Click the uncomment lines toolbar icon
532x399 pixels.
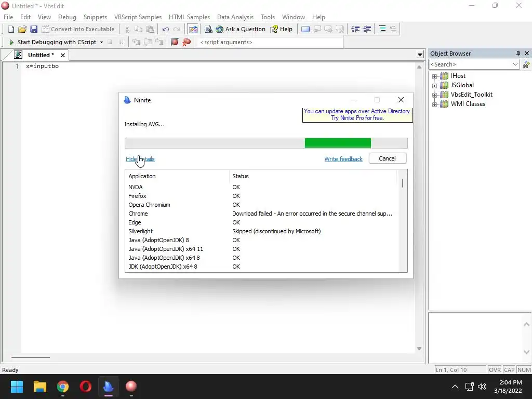point(393,29)
